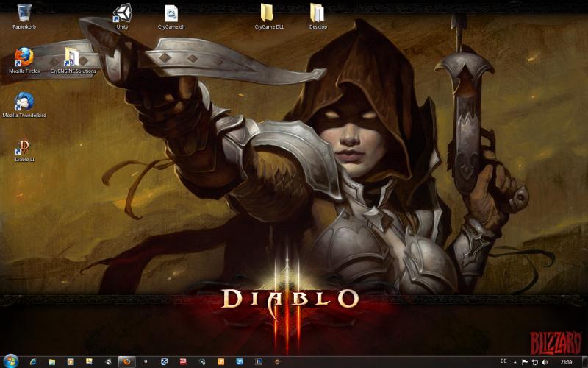This screenshot has width=588, height=368.
Task: Select the CryGame.dll file icon
Action: (171, 13)
